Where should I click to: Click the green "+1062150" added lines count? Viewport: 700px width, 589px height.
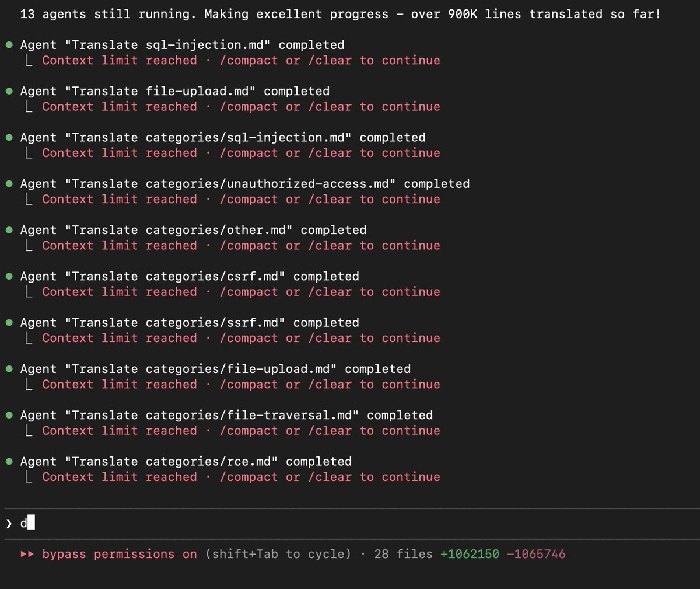470,554
